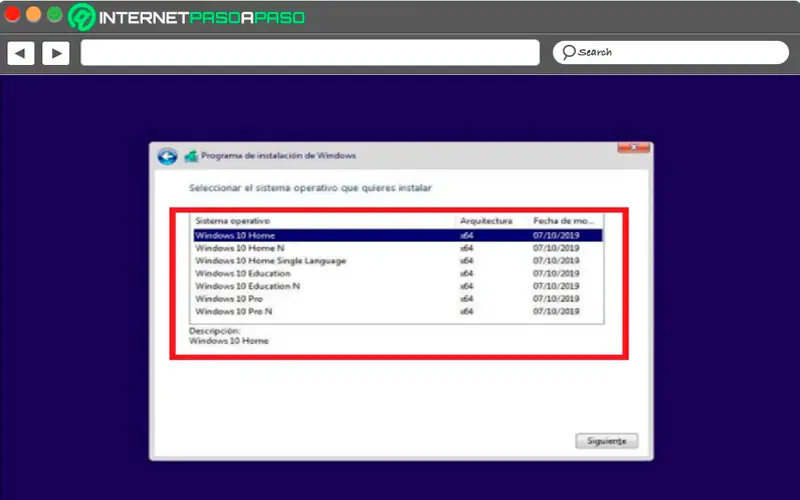Click the Windows setup icon in title bar
The width and height of the screenshot is (800, 500).
pyautogui.click(x=191, y=156)
